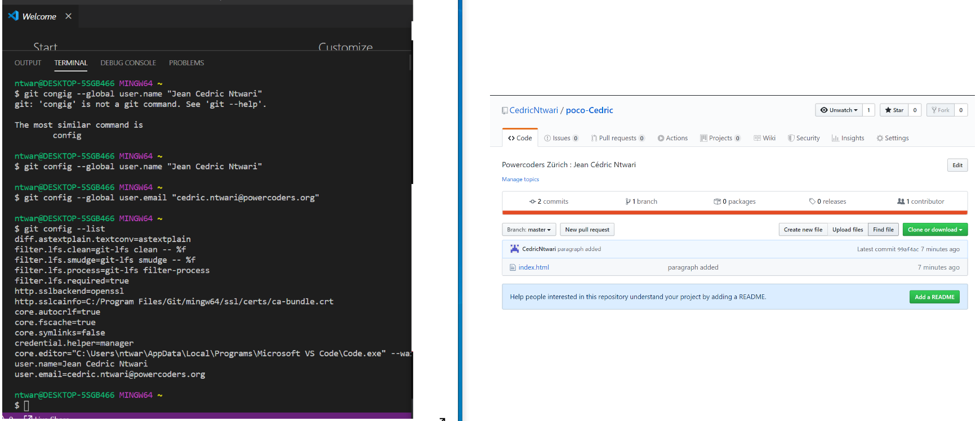Open the PROBLEMS panel tab

(x=186, y=62)
